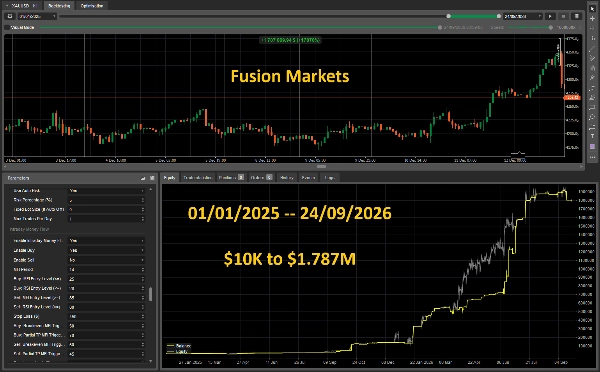Choose the text T tool
The height and width of the screenshot is (372, 600).
(x=592, y=137)
